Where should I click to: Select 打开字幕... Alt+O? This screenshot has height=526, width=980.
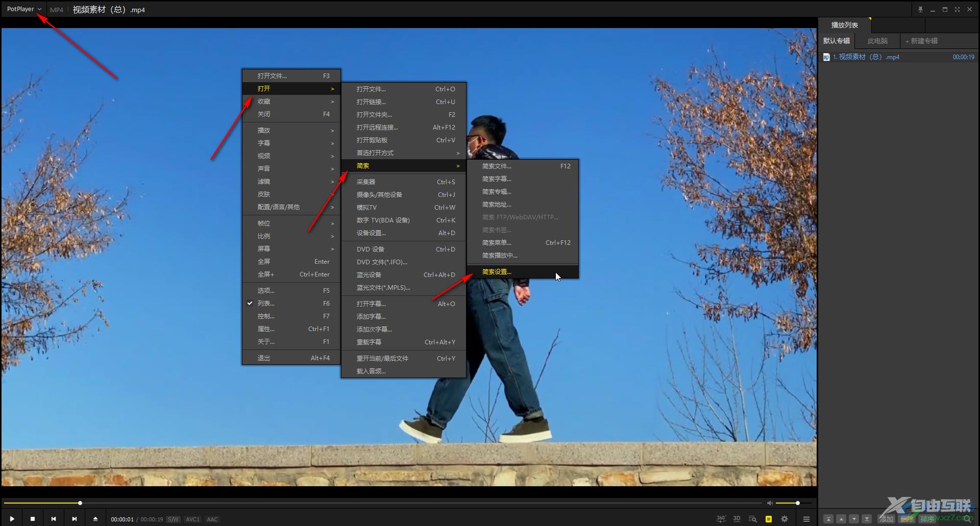[404, 304]
